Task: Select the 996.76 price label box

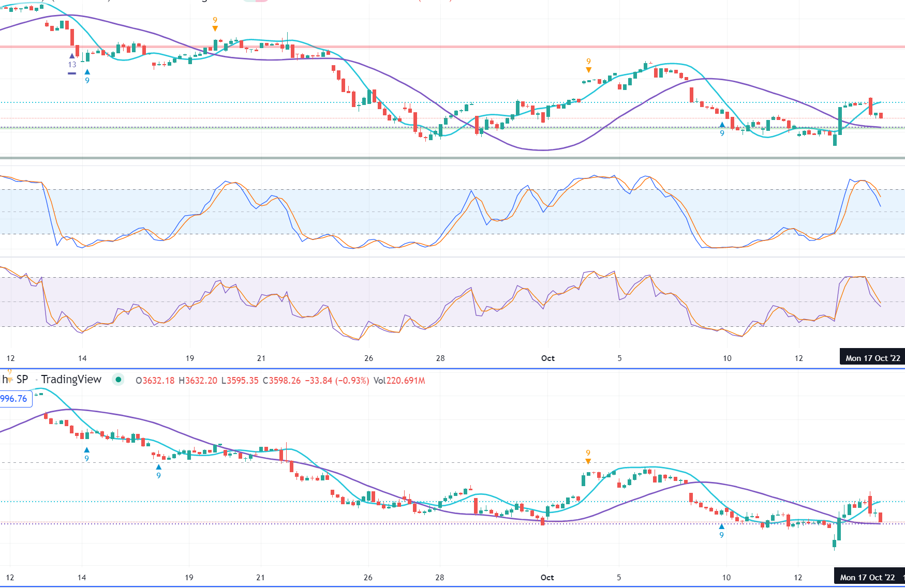Action: pos(15,399)
